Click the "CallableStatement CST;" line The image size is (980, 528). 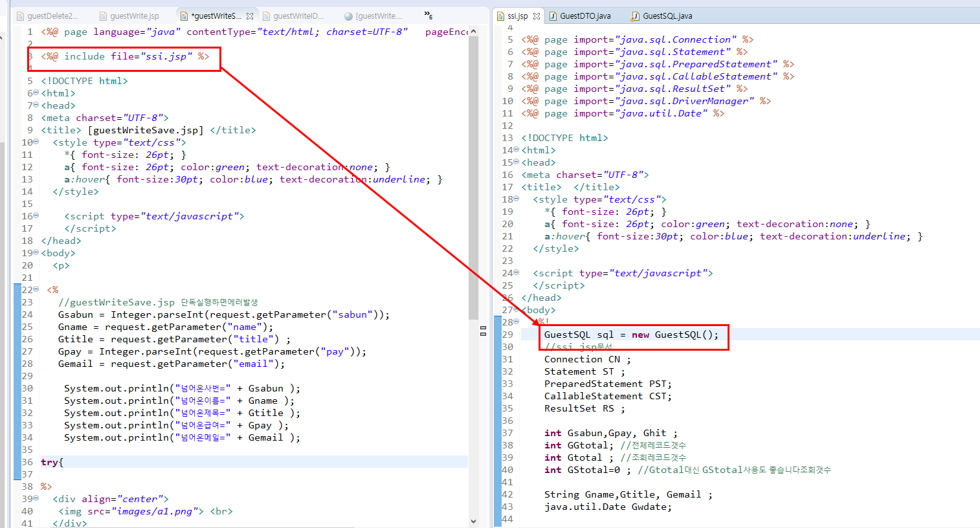(x=608, y=396)
